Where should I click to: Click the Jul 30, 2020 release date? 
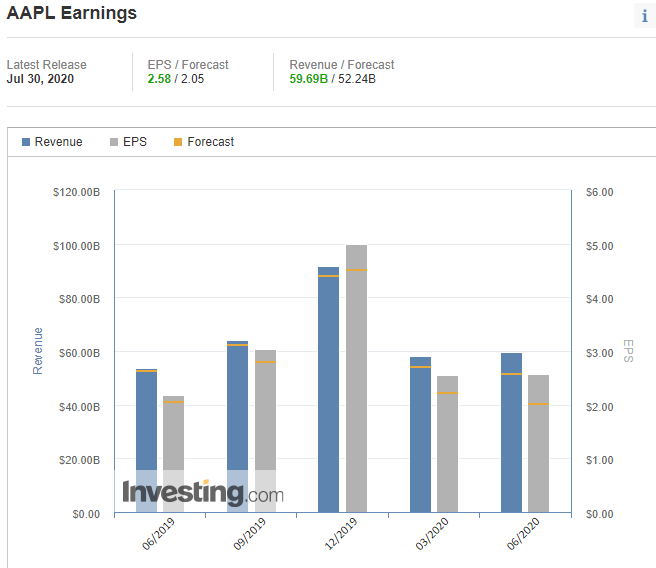[x=40, y=79]
